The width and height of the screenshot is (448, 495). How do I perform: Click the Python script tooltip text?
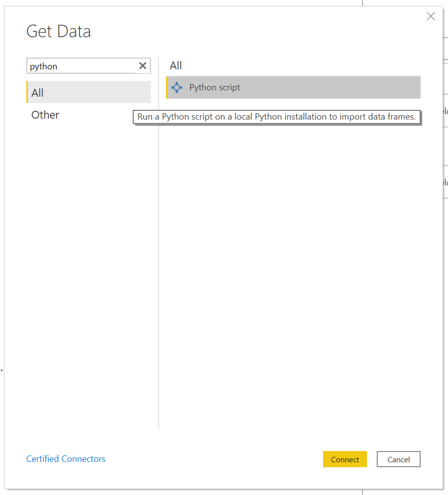point(276,117)
